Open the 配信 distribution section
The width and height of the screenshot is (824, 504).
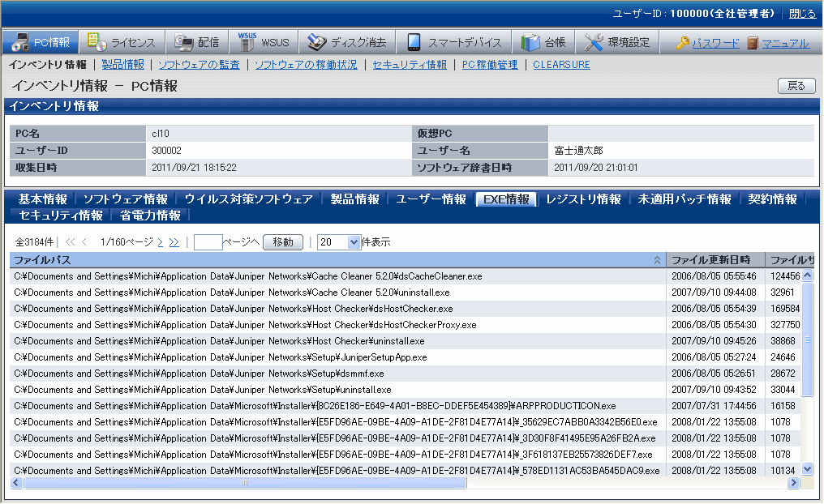point(198,42)
